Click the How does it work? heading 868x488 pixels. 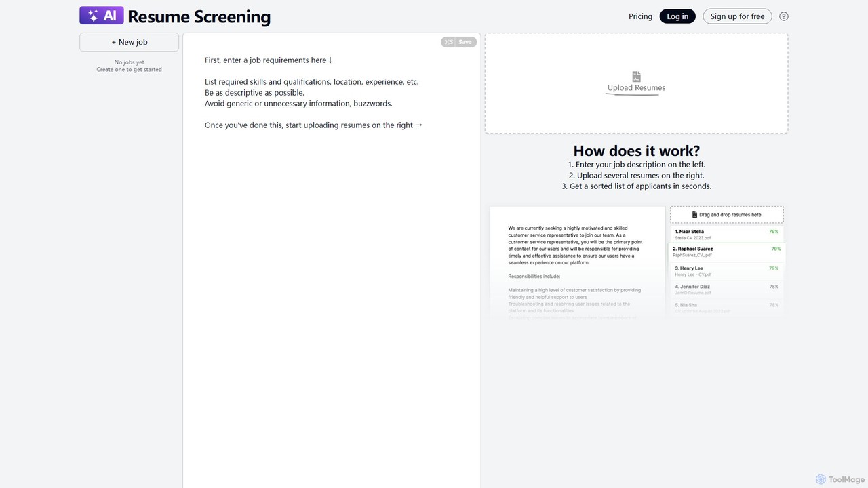click(636, 150)
